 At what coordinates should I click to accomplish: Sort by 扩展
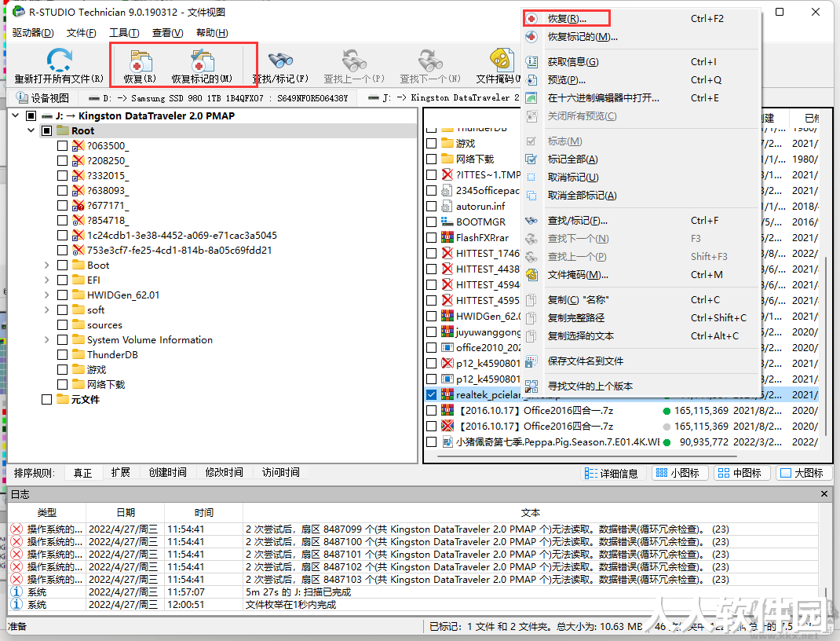tap(121, 473)
